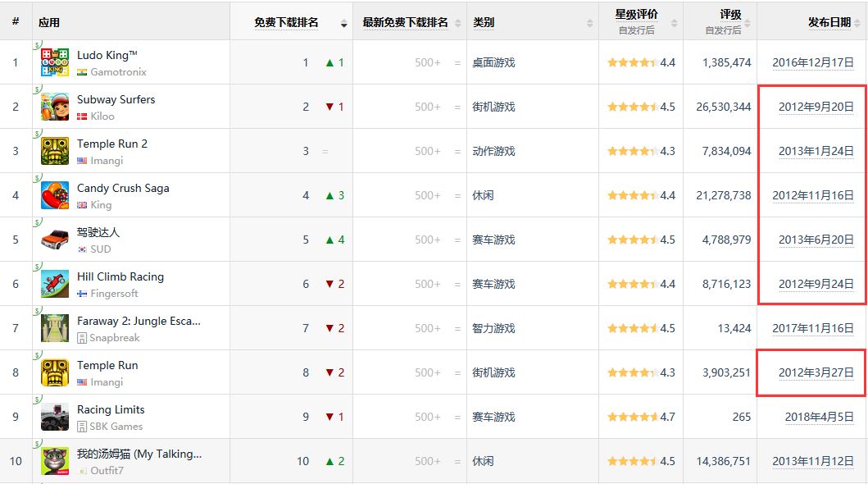868x484 pixels.
Task: Open the Subway Surfers title link
Action: click(x=116, y=100)
